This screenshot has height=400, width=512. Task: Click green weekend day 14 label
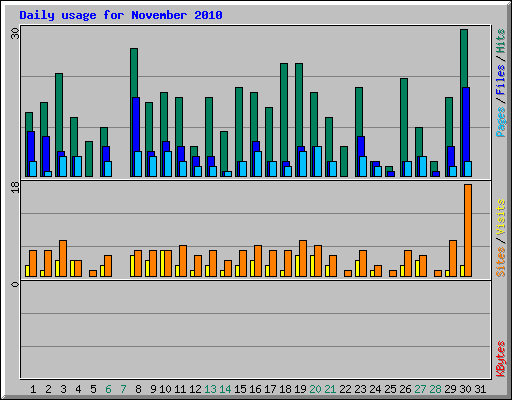(x=225, y=389)
